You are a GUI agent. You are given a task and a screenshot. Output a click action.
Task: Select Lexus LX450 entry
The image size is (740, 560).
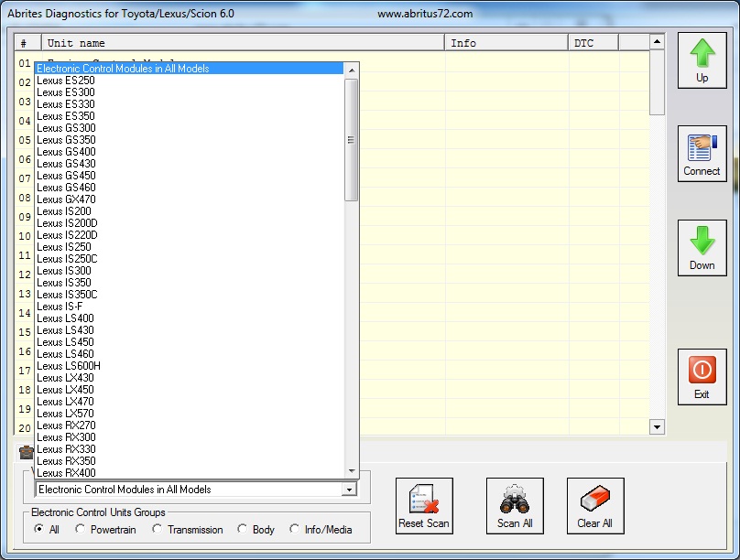tap(190, 390)
